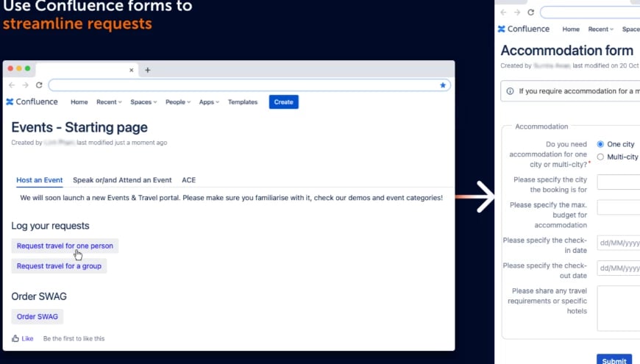This screenshot has height=364, width=640.
Task: Reload the Accommodation form page
Action: [530, 13]
